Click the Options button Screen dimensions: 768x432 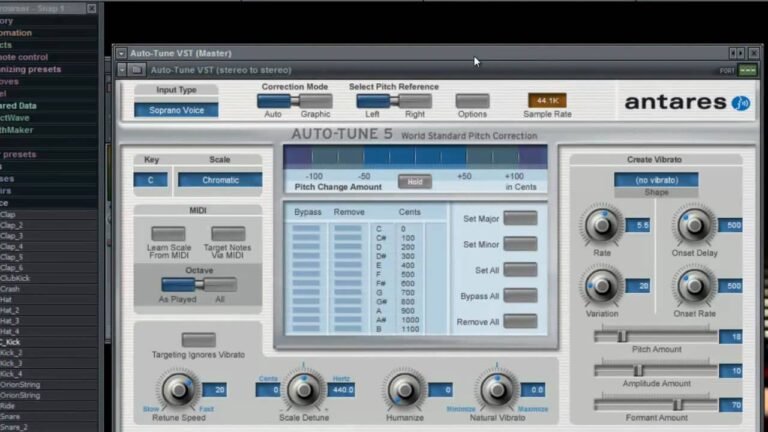[x=472, y=101]
